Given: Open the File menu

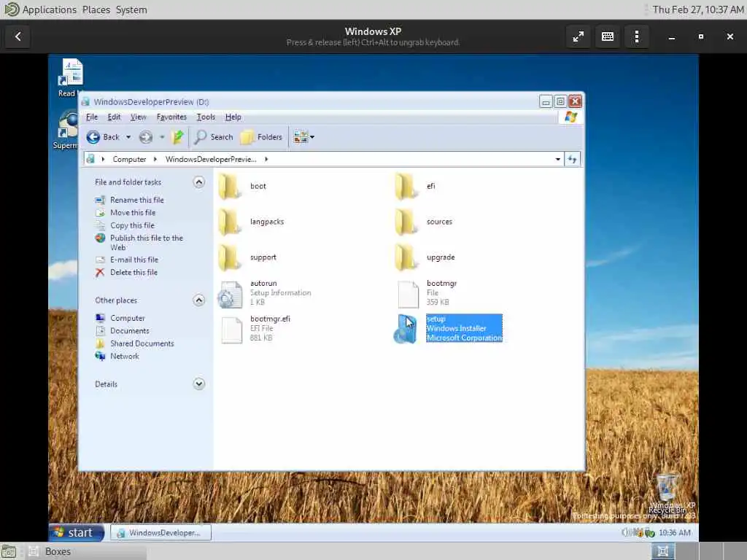Looking at the screenshot, I should (91, 117).
